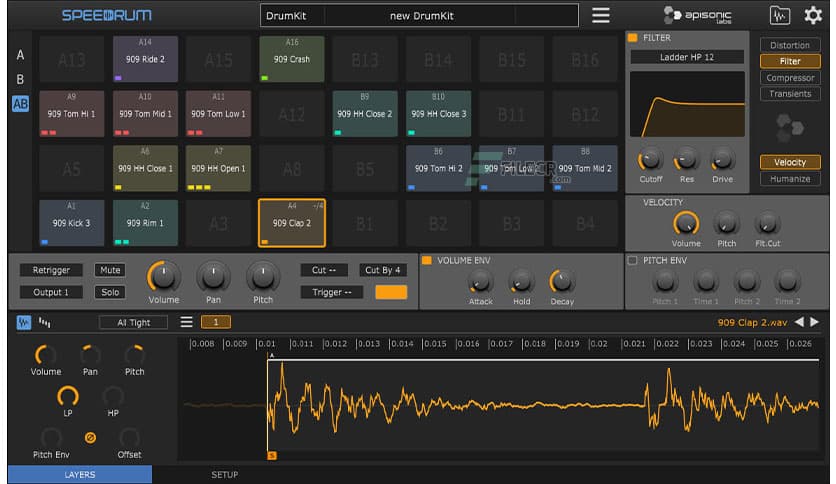The height and width of the screenshot is (484, 836).
Task: Open the sample browser folder icon
Action: coord(779,15)
